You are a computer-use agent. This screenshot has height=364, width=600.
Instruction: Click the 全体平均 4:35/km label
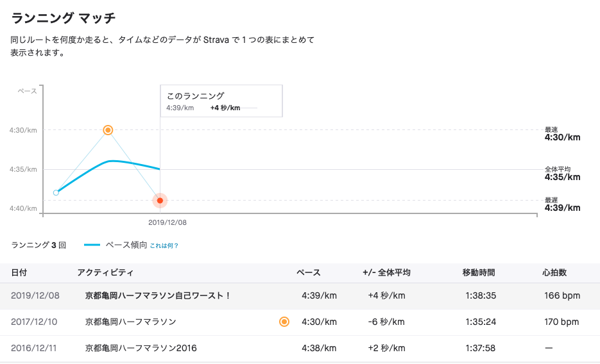click(x=563, y=174)
